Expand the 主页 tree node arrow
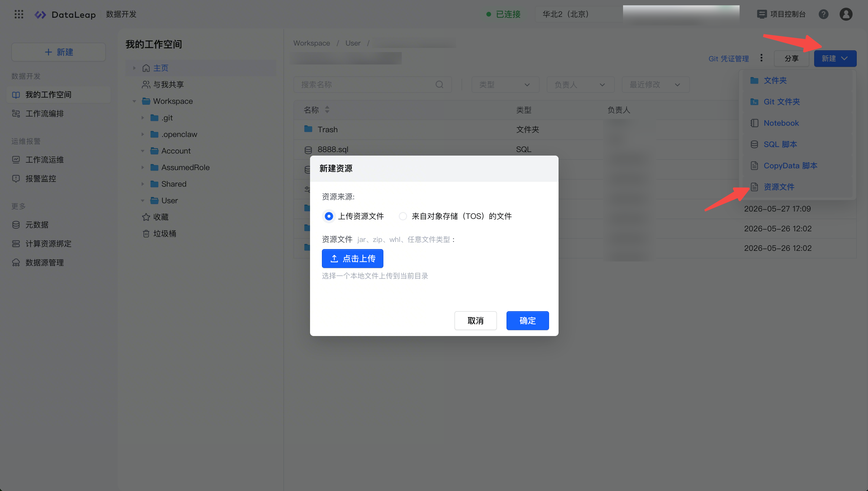This screenshot has height=491, width=868. (134, 68)
